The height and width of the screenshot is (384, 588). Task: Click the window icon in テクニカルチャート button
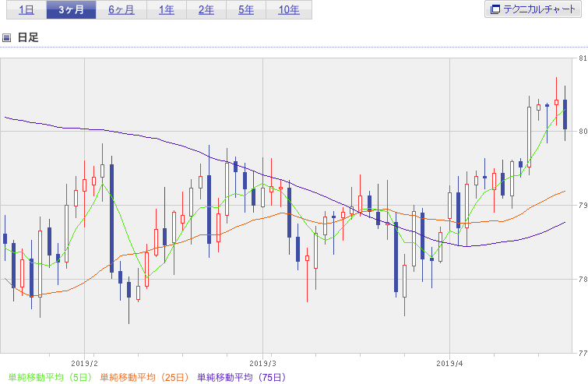point(495,9)
